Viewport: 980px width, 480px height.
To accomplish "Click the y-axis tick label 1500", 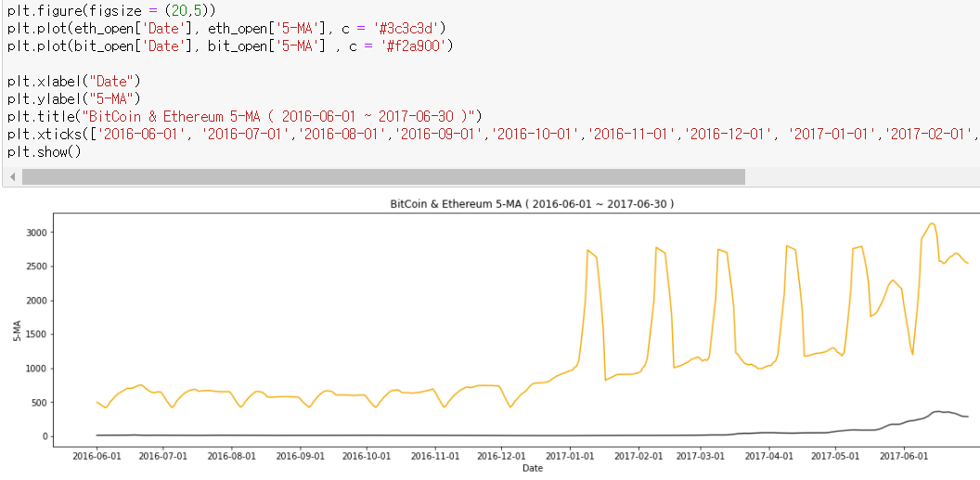I will click(x=35, y=334).
